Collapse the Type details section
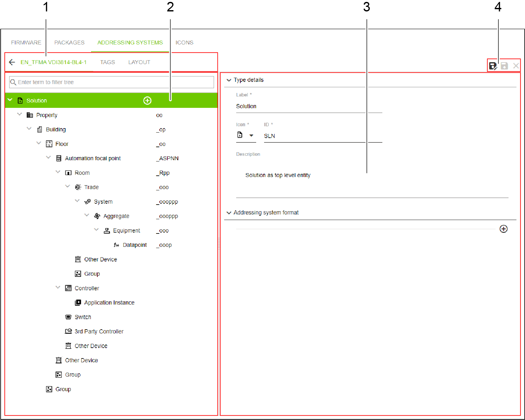525x420 pixels. click(229, 80)
